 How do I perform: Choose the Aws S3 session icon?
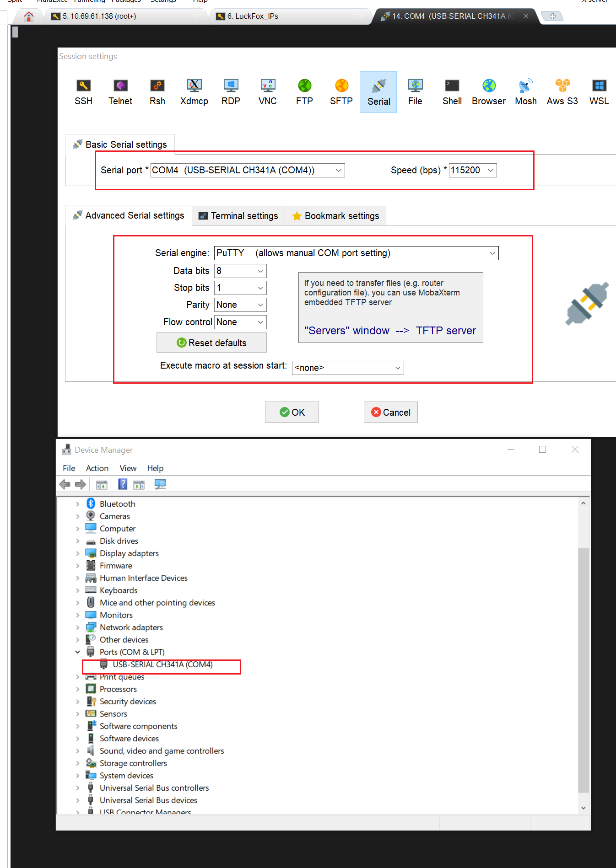562,92
